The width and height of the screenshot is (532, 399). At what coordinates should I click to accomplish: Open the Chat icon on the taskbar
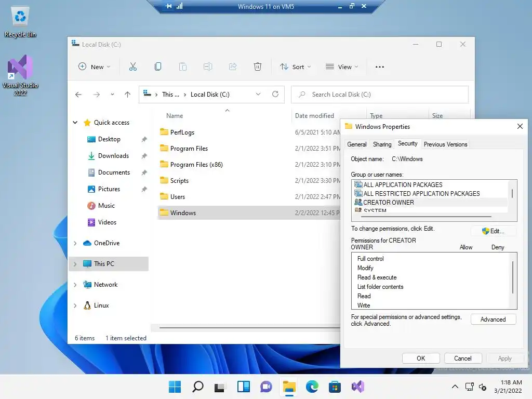point(267,387)
